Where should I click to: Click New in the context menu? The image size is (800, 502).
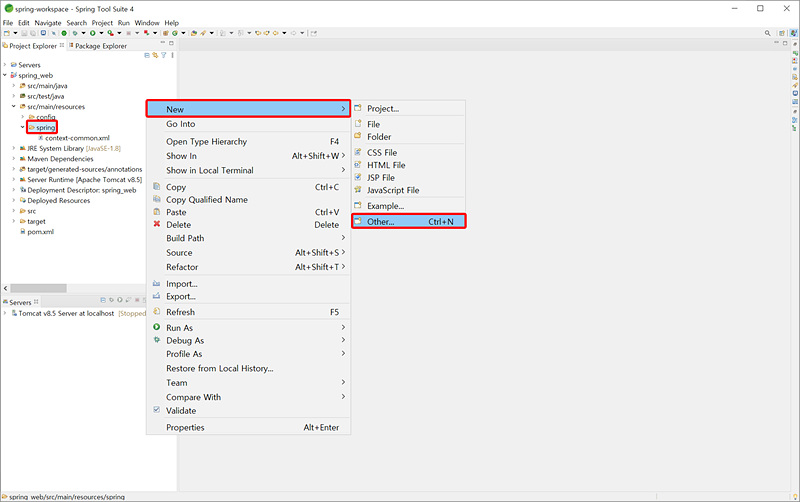tap(248, 109)
